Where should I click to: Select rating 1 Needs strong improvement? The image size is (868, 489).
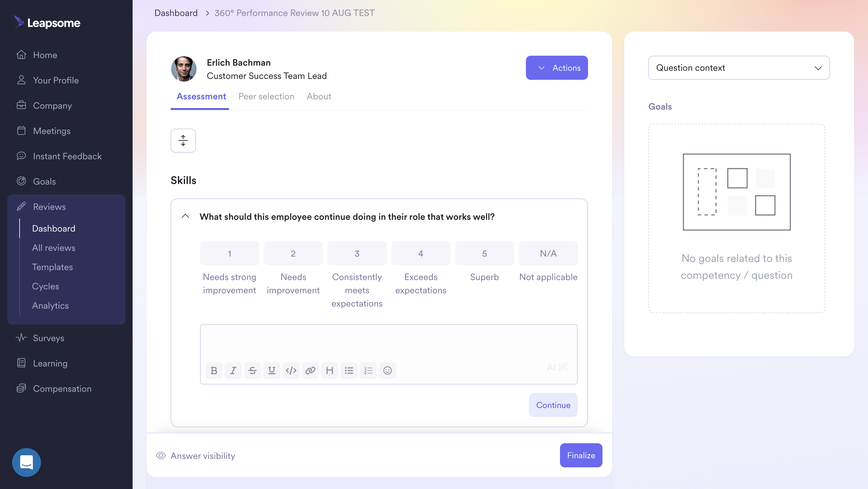click(229, 253)
